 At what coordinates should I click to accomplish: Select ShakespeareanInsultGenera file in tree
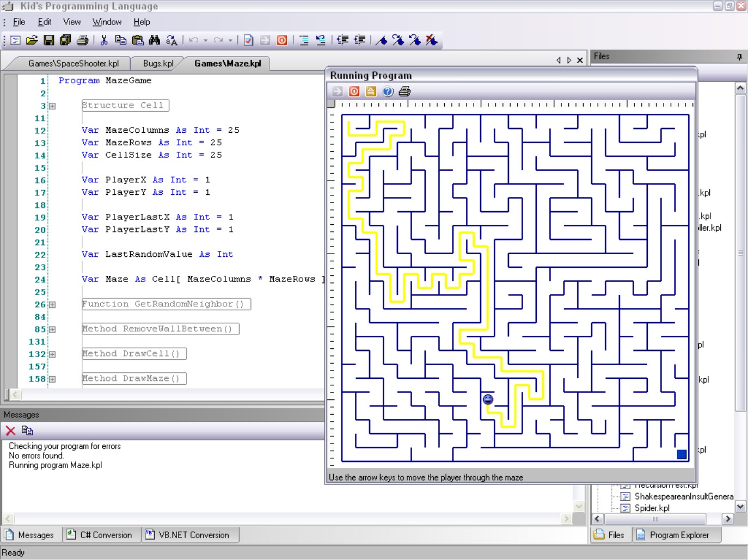(x=684, y=496)
